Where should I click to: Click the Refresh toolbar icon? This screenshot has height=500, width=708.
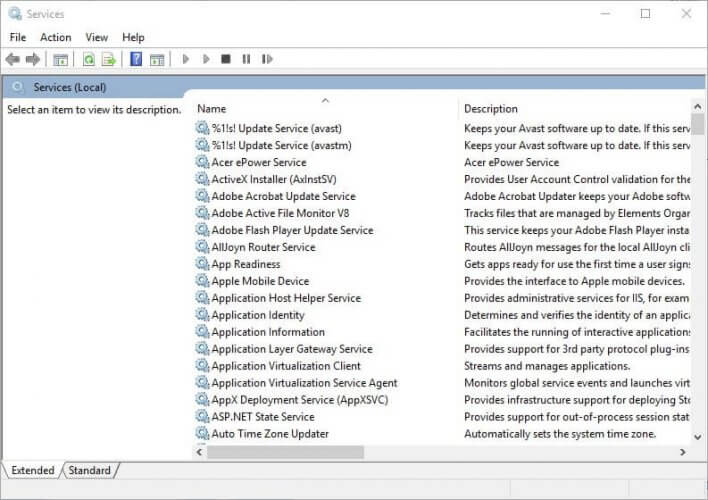click(x=89, y=59)
